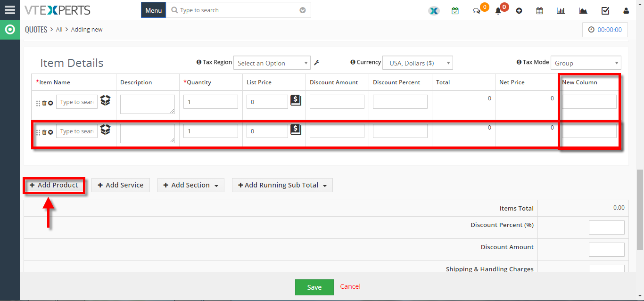Start the 00:00:00 timer button
This screenshot has width=644, height=301.
605,30
